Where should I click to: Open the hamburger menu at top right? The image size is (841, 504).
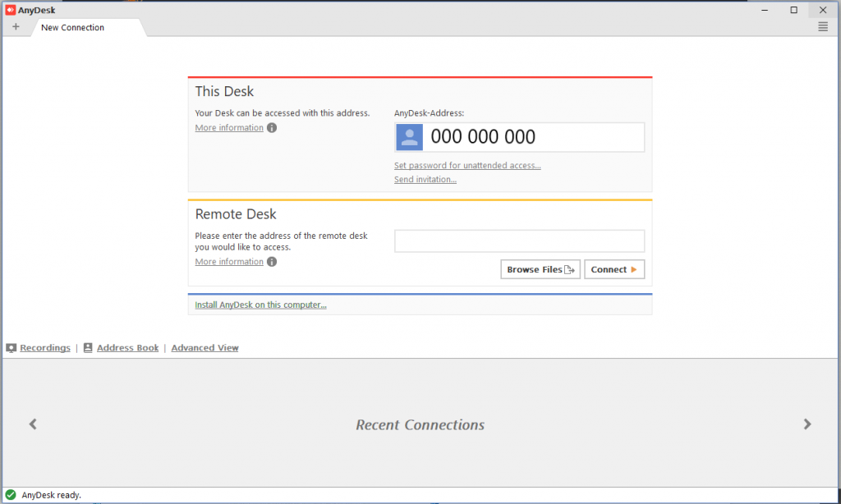pyautogui.click(x=823, y=27)
